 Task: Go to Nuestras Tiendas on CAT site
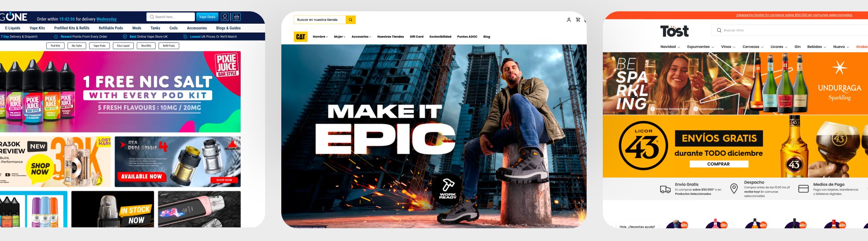tap(391, 37)
